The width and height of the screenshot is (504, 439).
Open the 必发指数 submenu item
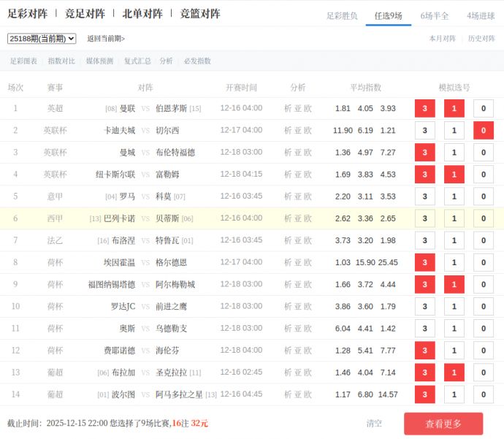(x=197, y=61)
